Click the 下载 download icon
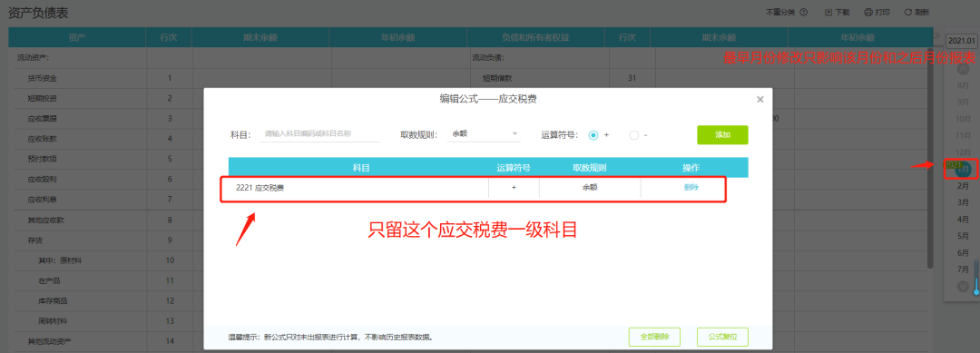Screen dimensions: 980x353 (828, 13)
